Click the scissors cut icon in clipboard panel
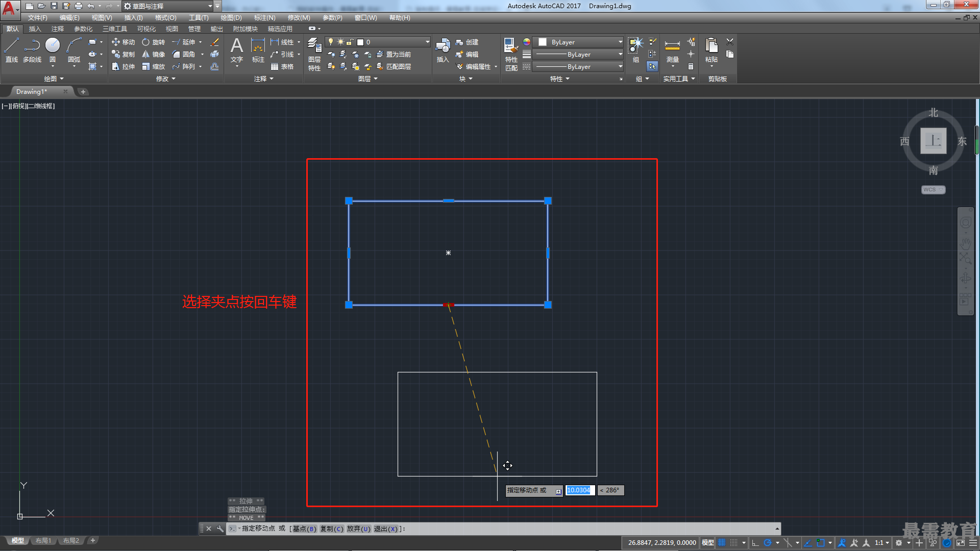The image size is (980, 551). [730, 42]
